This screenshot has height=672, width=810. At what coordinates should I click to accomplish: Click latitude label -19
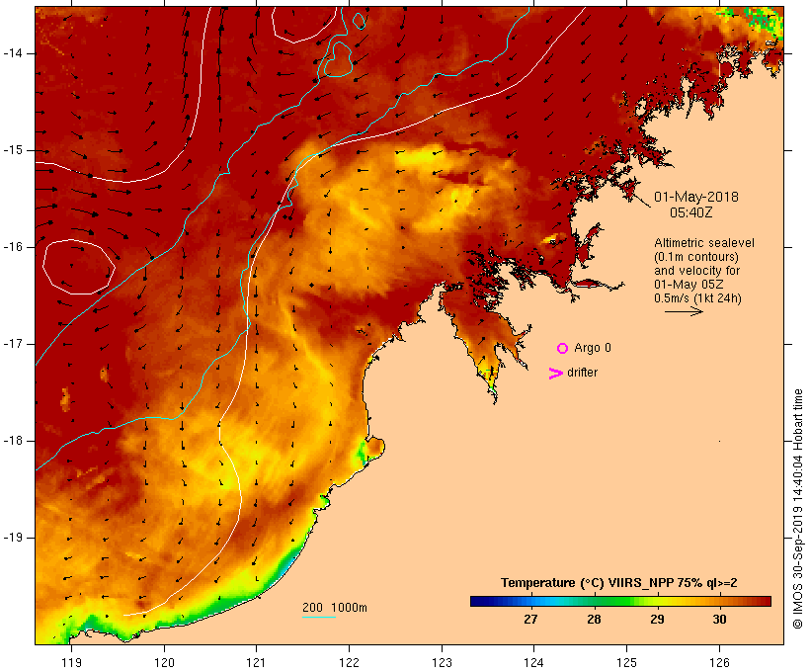pyautogui.click(x=13, y=538)
